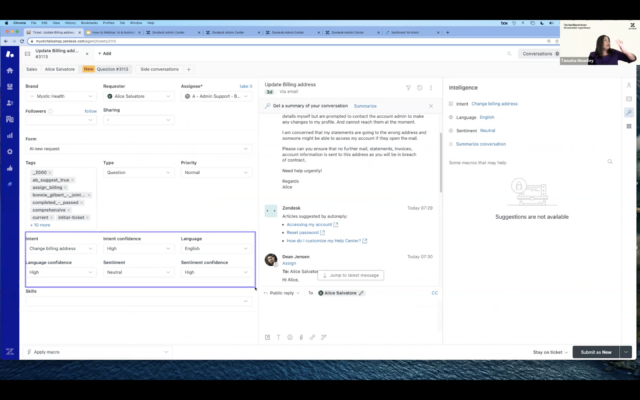Show +10 more tags link
Screen dimensions: 640x400
coord(40,225)
